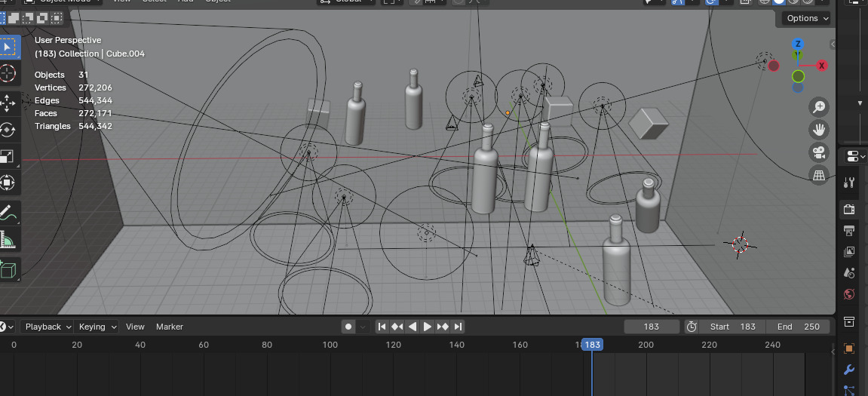
Task: Open the Collection properties tab
Action: tap(848, 321)
